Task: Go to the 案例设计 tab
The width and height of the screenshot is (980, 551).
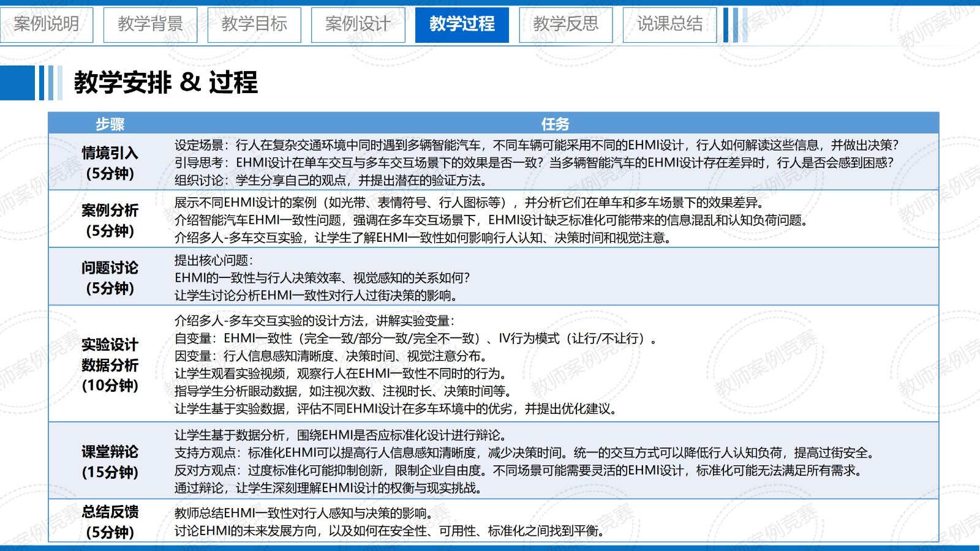Action: tap(358, 24)
